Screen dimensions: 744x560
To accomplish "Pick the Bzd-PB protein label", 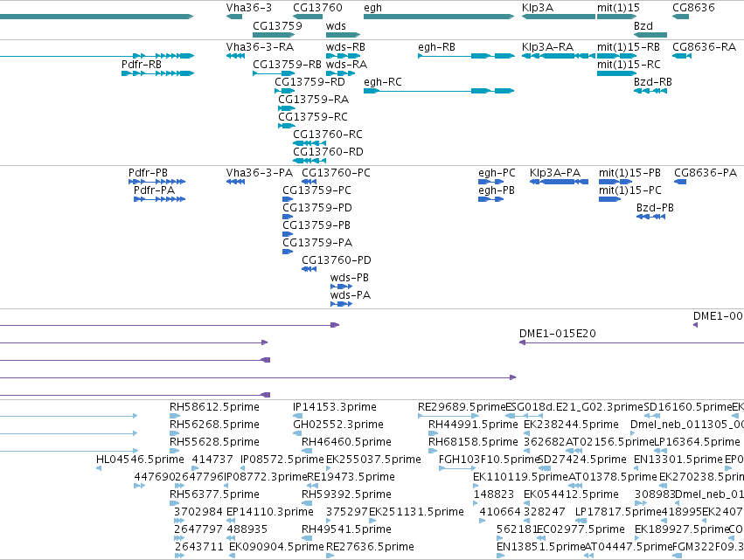I will [x=655, y=208].
